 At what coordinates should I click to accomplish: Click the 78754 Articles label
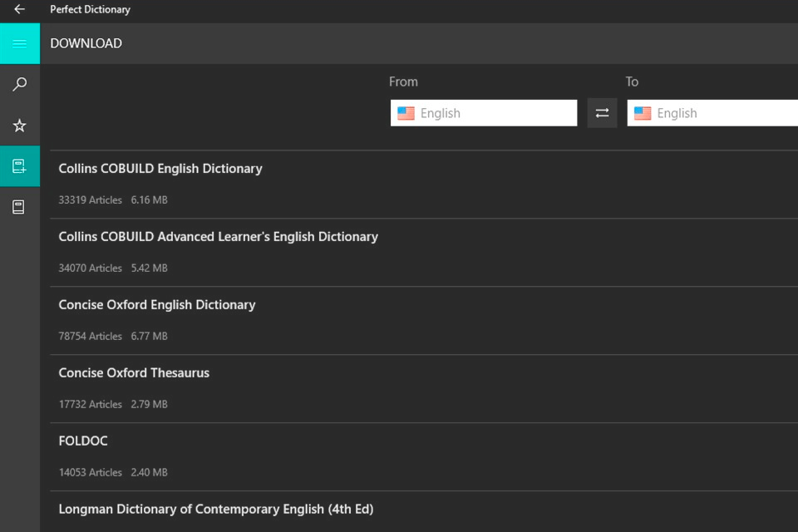coord(90,337)
